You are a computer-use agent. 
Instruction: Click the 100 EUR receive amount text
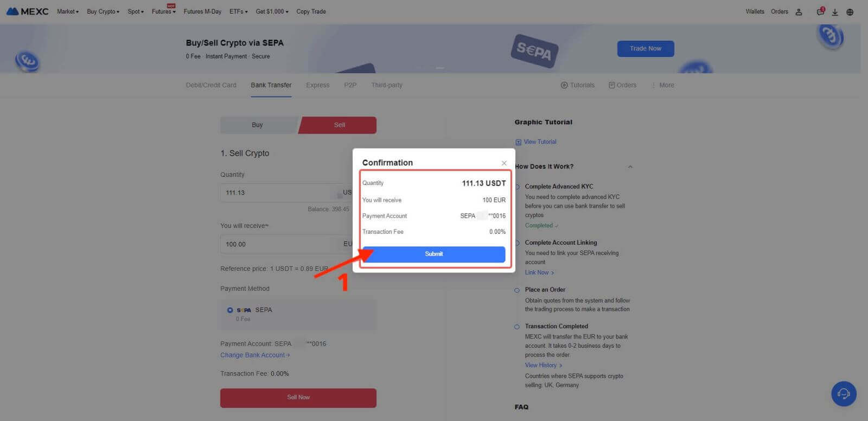[x=494, y=200]
